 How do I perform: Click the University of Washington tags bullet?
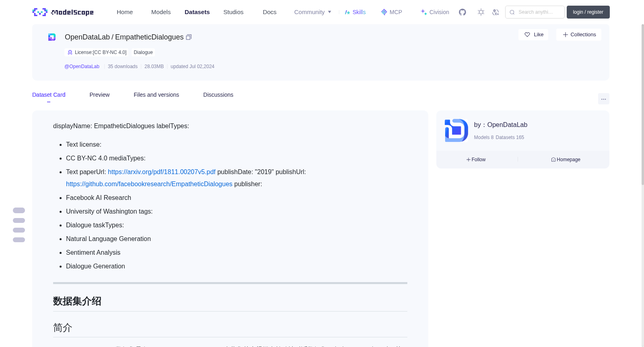109,211
